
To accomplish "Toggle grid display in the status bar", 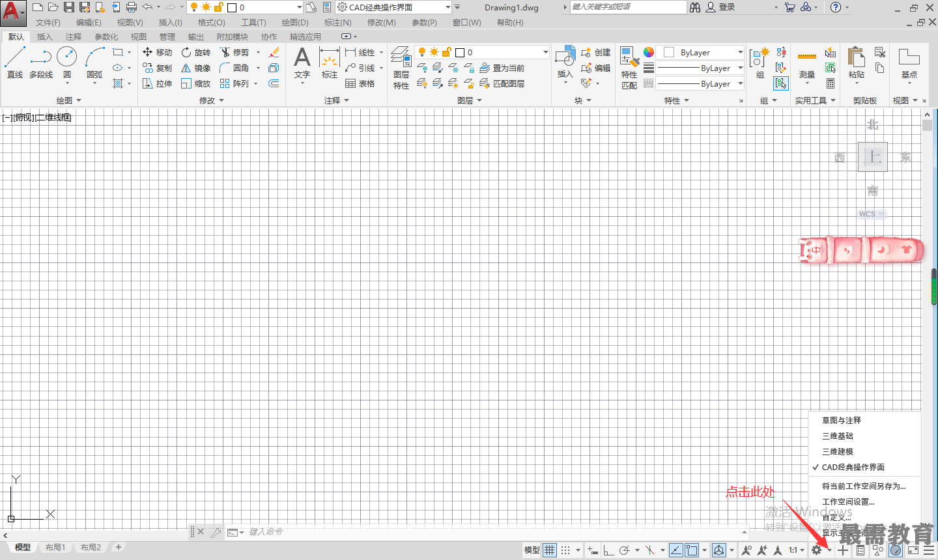I will (550, 550).
